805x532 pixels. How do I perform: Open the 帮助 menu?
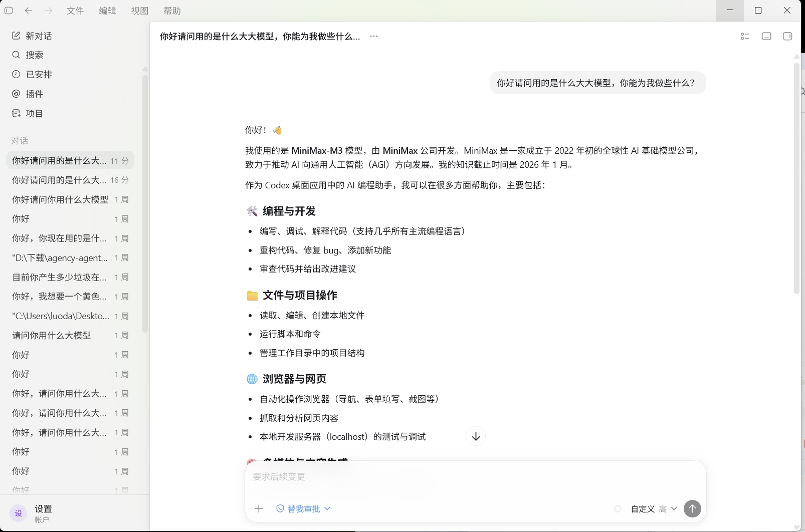[172, 11]
